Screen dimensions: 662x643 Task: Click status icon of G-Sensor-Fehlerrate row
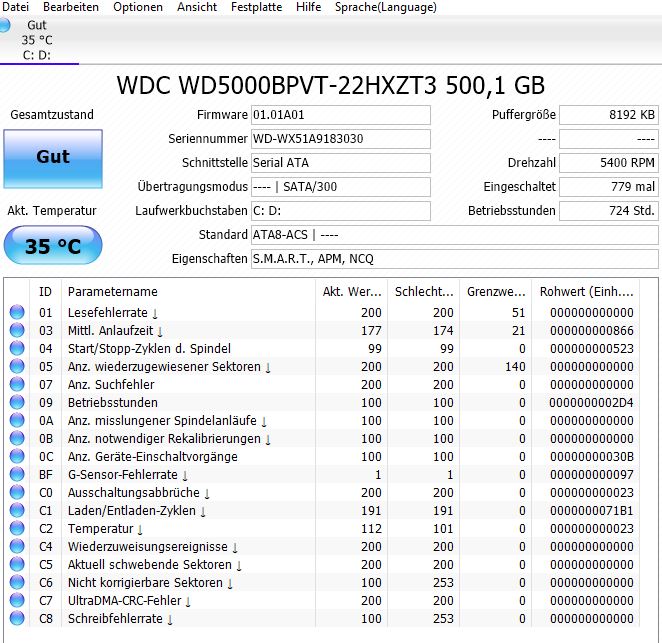[17, 474]
